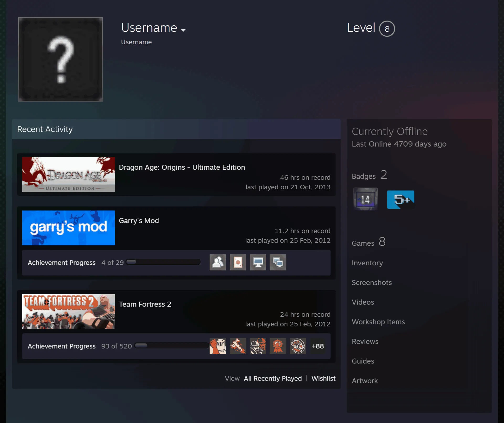This screenshot has height=423, width=504.
Task: Click the Team Fortress 2 game title
Action: [x=145, y=304]
